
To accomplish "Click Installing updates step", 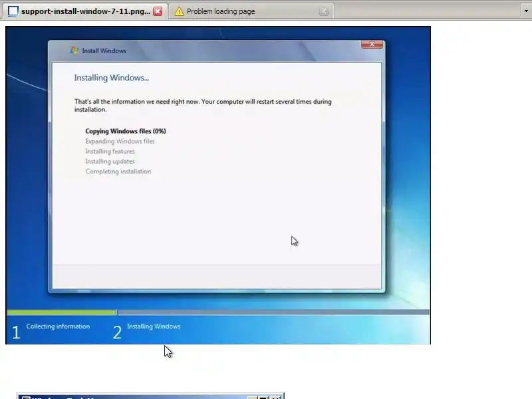I will pos(110,161).
